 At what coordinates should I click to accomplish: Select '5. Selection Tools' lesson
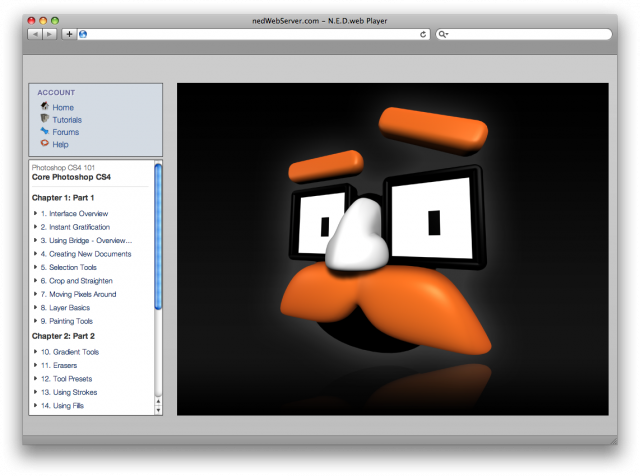(x=69, y=267)
